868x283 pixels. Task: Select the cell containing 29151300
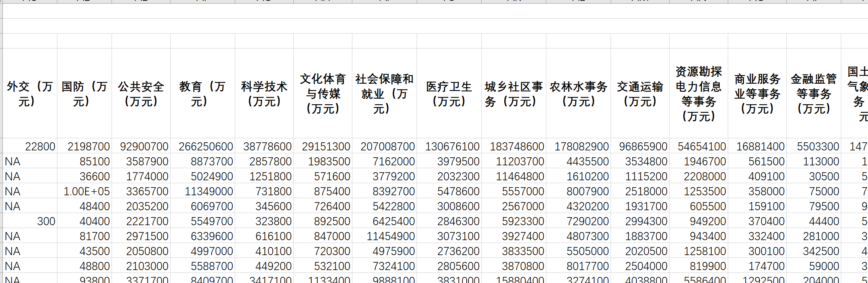[x=323, y=146]
